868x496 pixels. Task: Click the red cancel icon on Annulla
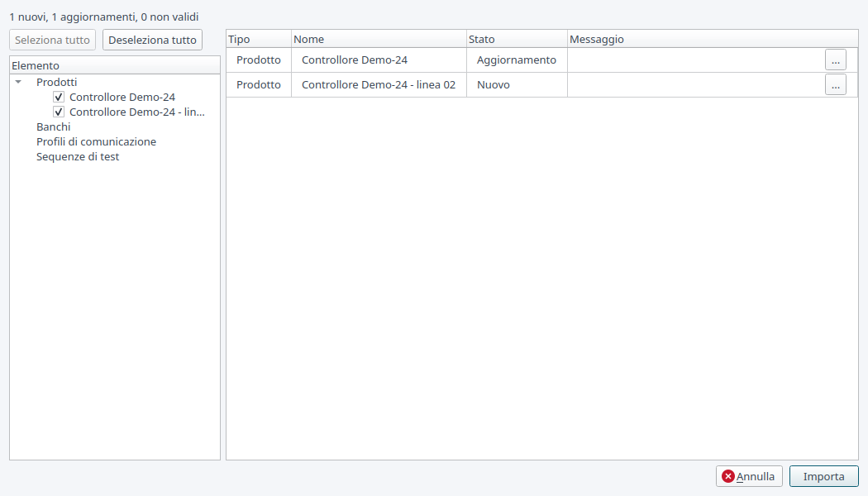click(x=728, y=476)
